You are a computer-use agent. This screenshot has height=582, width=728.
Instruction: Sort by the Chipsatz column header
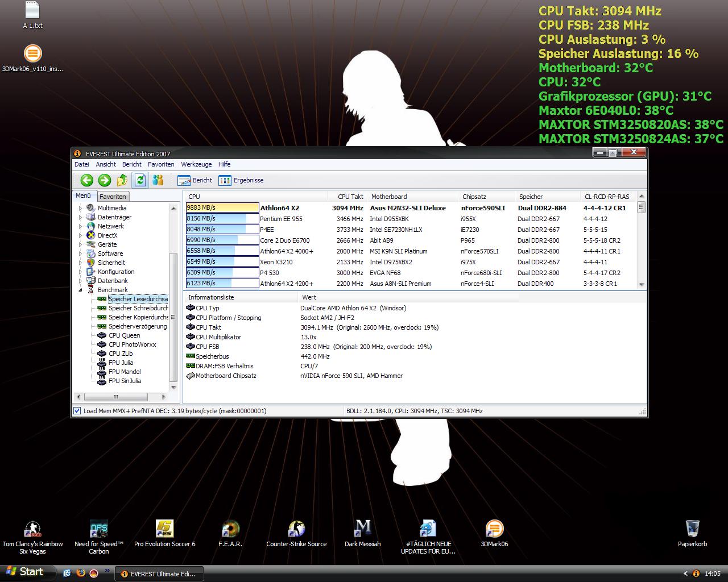pyautogui.click(x=486, y=197)
